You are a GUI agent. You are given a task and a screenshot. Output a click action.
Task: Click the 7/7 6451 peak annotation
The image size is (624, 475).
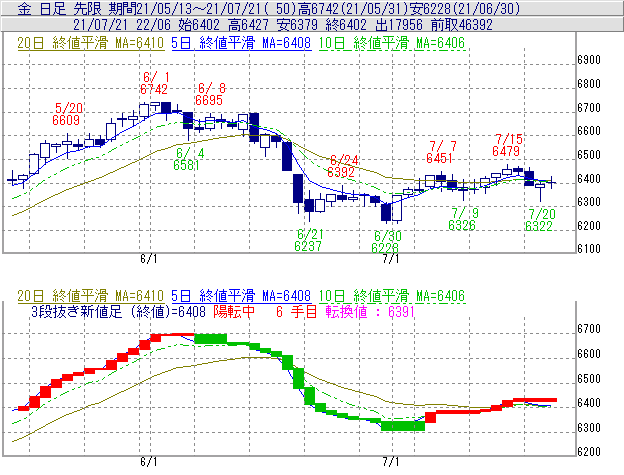tap(440, 152)
